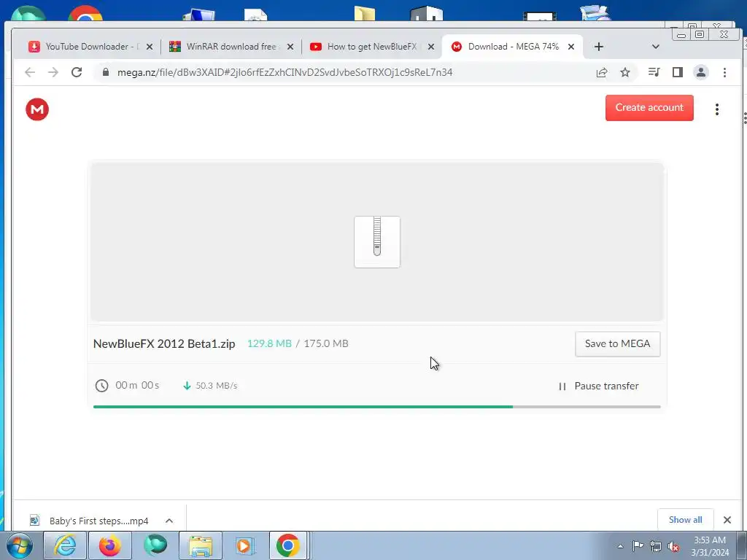The width and height of the screenshot is (747, 560).
Task: Close the MEGA download tab
Action: [571, 47]
